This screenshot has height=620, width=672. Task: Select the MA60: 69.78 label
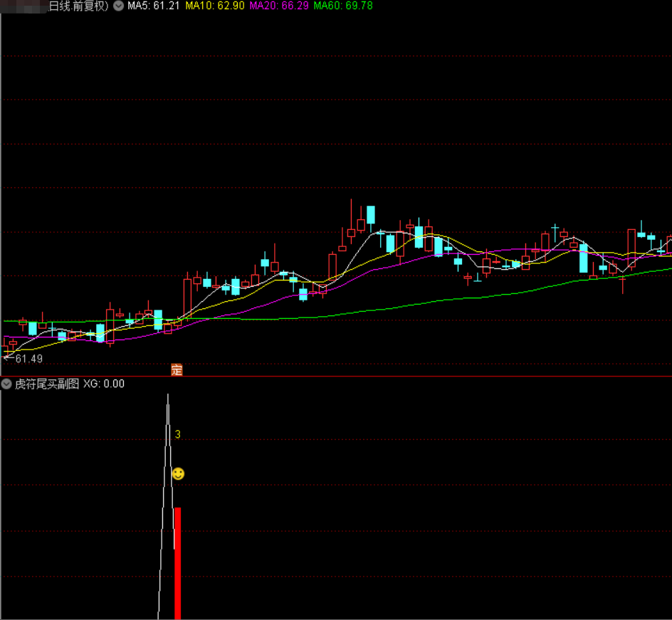[x=343, y=6]
